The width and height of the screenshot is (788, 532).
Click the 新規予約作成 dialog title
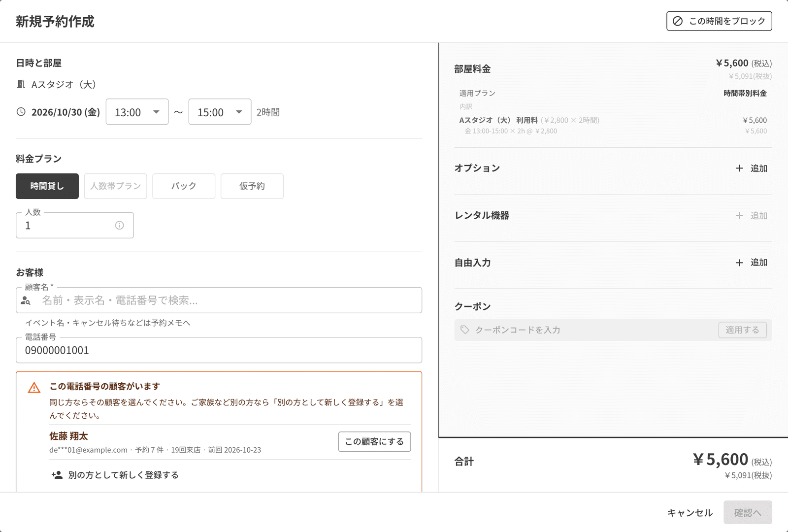[55, 22]
